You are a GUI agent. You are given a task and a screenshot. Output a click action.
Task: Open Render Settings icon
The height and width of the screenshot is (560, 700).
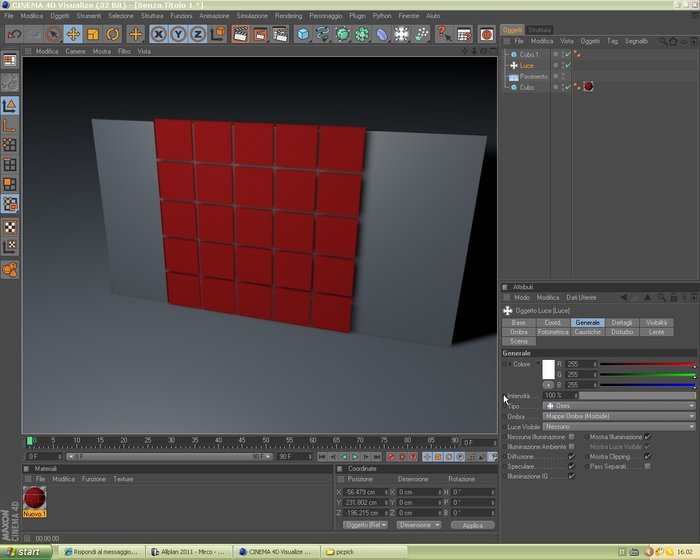280,34
